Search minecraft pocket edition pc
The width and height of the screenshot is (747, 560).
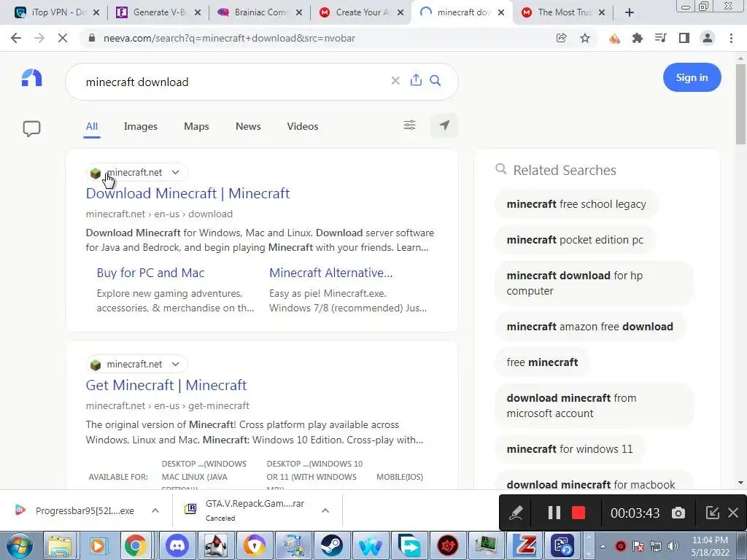575,239
